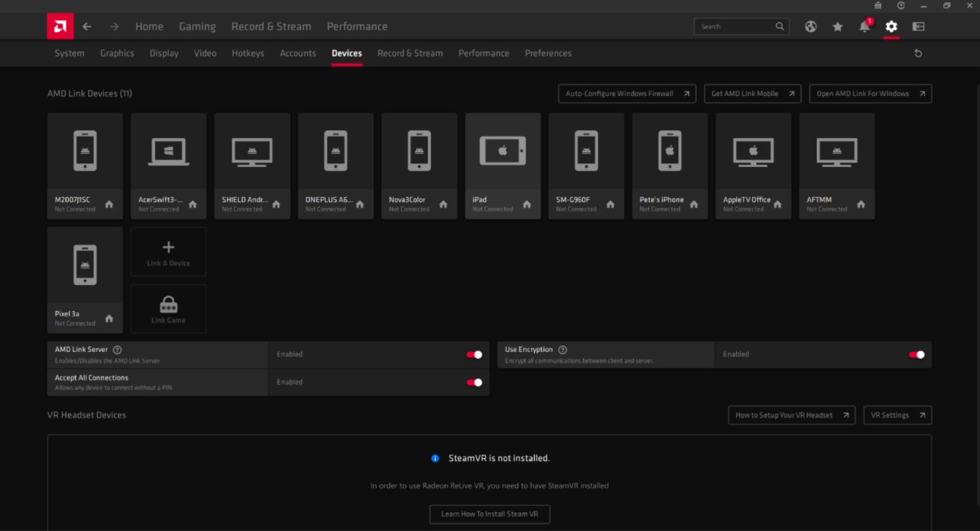Click the SteamVR info icon
The height and width of the screenshot is (531, 980).
[x=435, y=458]
